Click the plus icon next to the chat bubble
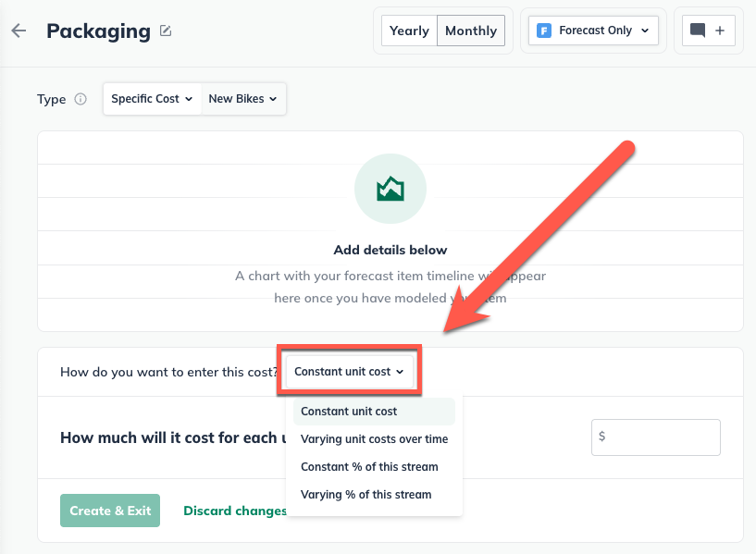The width and height of the screenshot is (756, 554). pyautogui.click(x=721, y=30)
